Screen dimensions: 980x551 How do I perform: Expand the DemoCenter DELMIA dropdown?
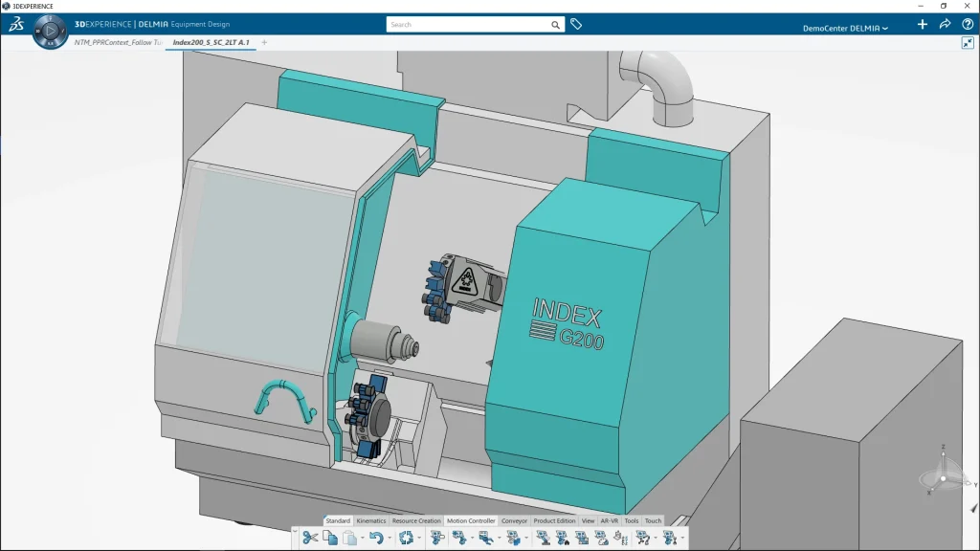pos(845,28)
